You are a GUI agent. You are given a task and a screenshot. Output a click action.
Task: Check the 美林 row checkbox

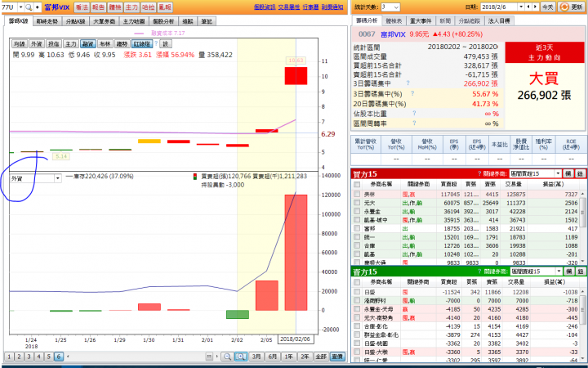pos(357,194)
